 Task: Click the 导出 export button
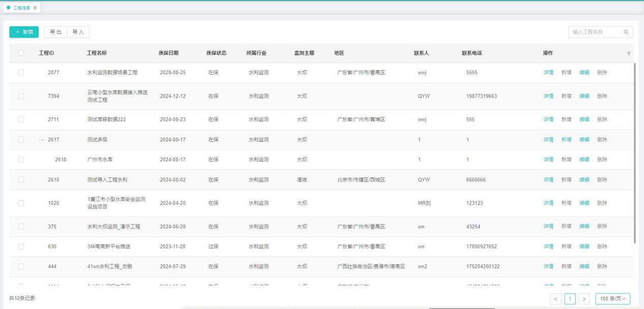(55, 32)
